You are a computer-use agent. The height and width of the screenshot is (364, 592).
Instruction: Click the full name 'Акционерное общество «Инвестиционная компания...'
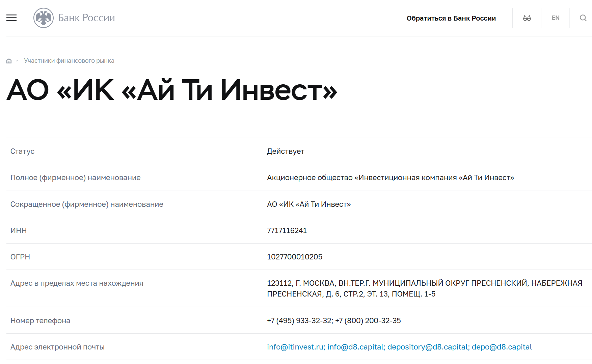click(x=391, y=177)
